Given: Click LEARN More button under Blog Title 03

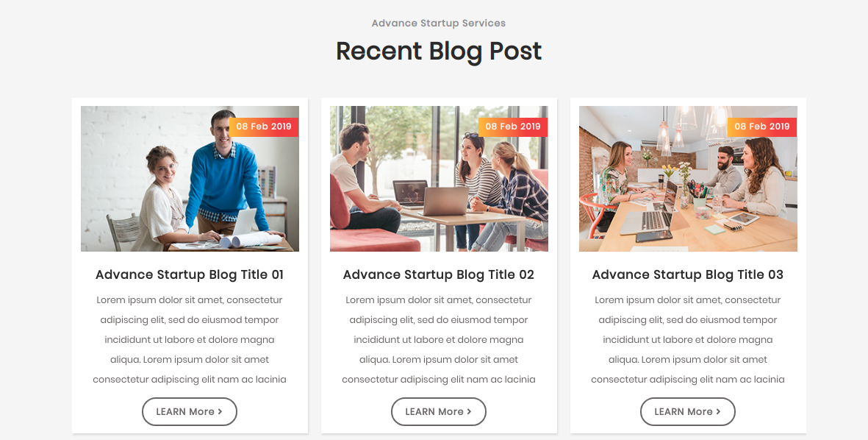Looking at the screenshot, I should (687, 412).
